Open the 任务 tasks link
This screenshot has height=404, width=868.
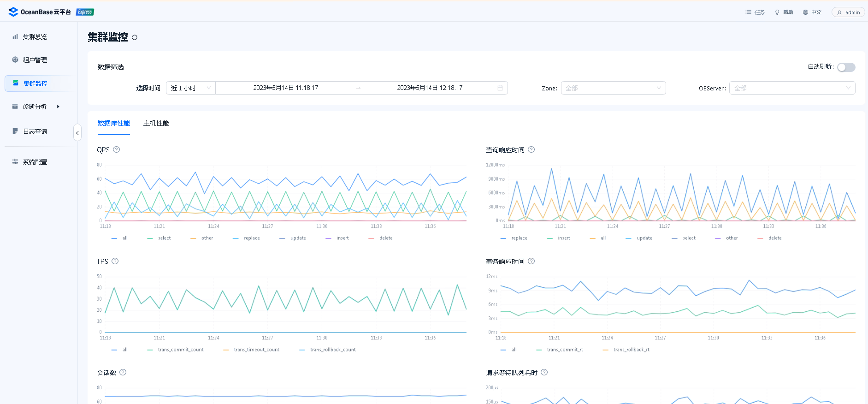(755, 12)
